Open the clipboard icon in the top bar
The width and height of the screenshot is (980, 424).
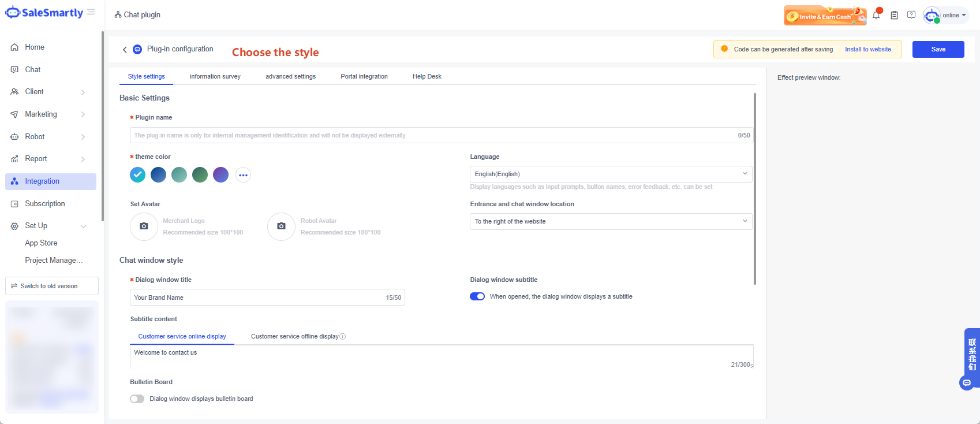tap(894, 15)
